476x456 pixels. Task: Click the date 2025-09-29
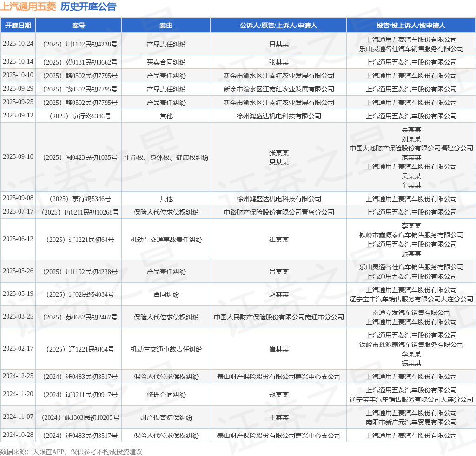point(18,89)
